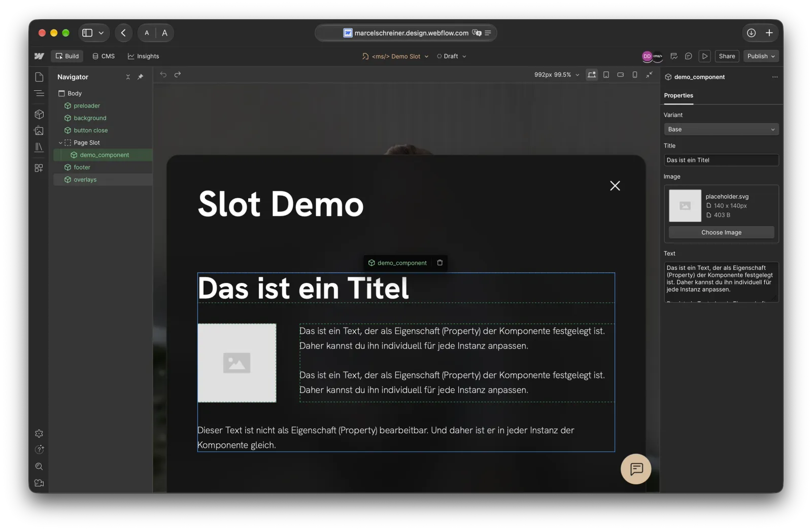The width and height of the screenshot is (812, 531).
Task: Open the Draft status dropdown
Action: tap(451, 56)
